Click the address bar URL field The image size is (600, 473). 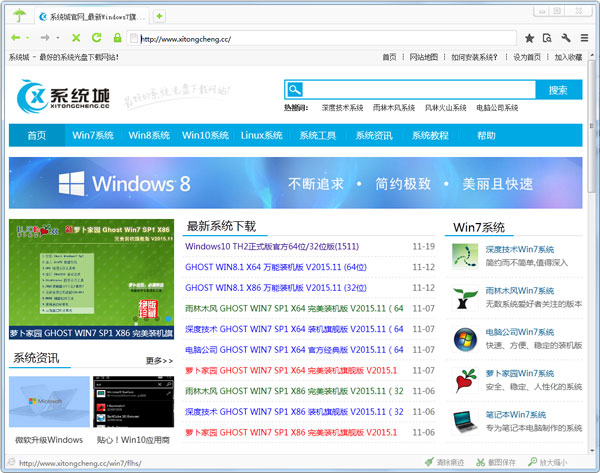(x=321, y=39)
